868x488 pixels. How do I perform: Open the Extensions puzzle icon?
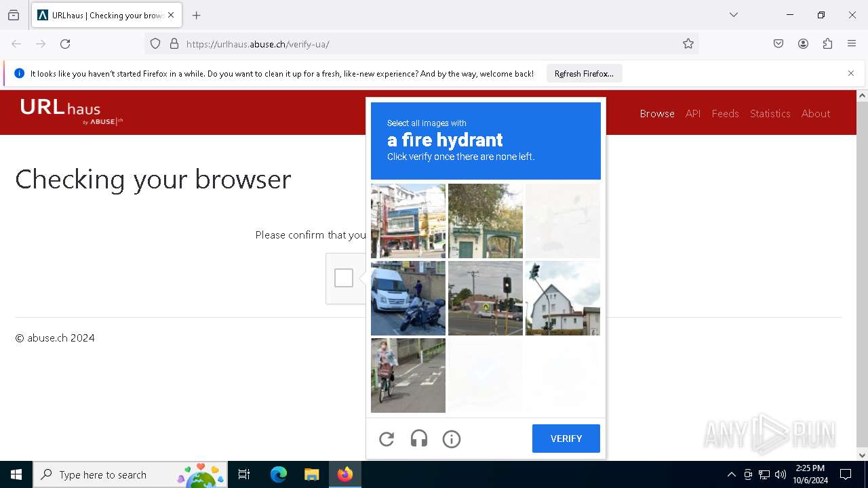tap(827, 44)
